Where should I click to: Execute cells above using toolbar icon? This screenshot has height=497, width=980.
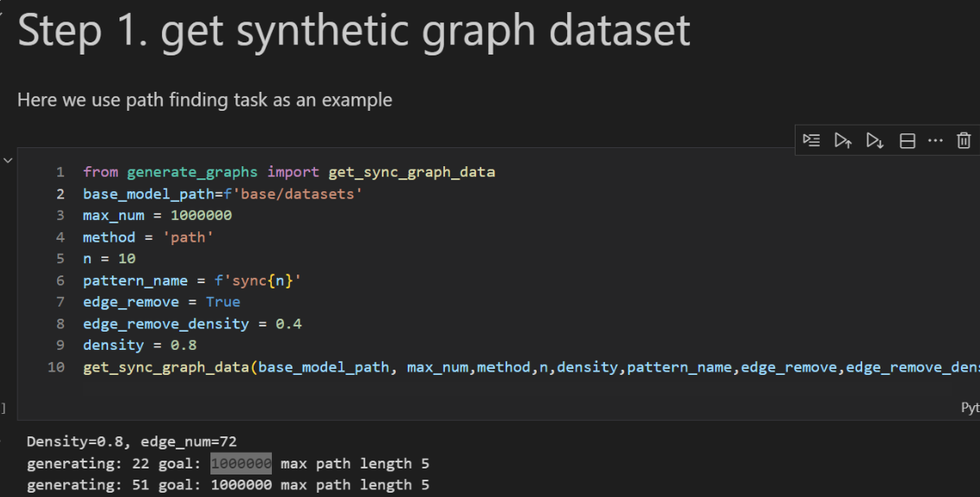842,140
